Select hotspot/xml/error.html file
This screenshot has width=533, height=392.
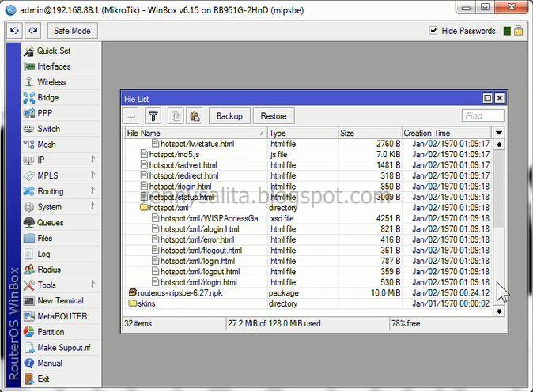point(308,239)
